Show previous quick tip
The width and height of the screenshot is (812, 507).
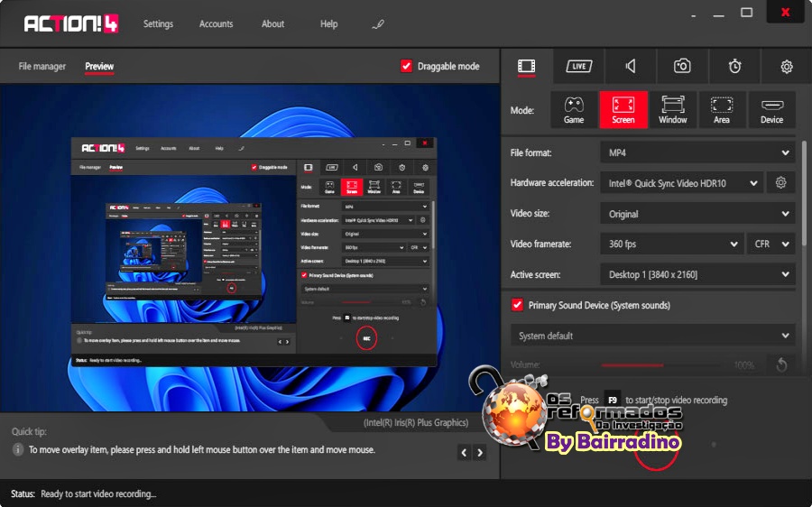tap(464, 453)
